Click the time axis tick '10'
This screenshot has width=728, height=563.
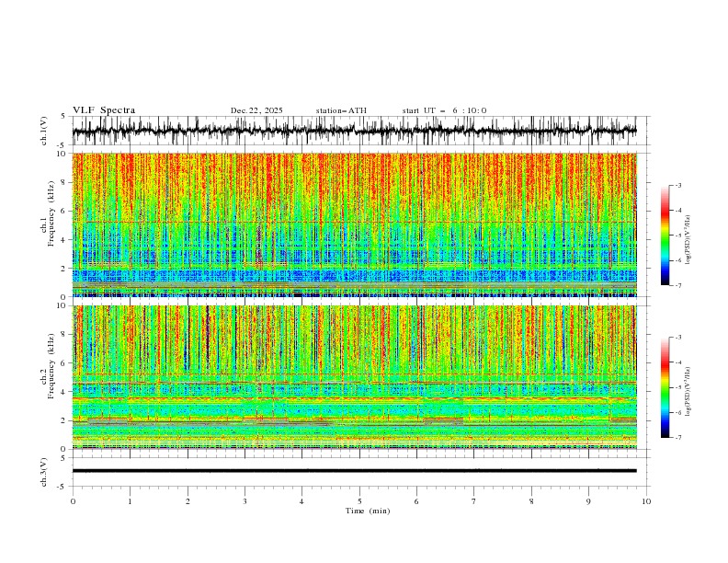click(x=646, y=501)
